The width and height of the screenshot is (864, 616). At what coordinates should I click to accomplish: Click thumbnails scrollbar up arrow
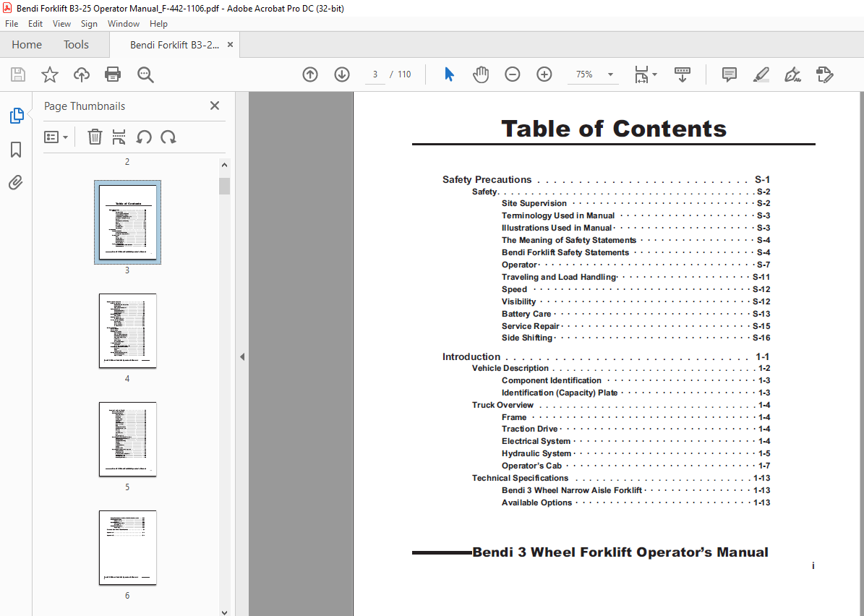(224, 164)
